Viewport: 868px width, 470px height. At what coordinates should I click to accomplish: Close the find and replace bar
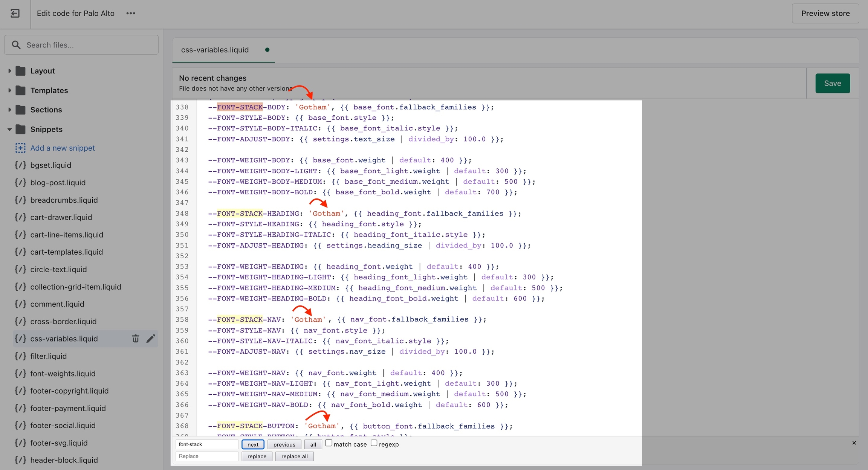(854, 443)
